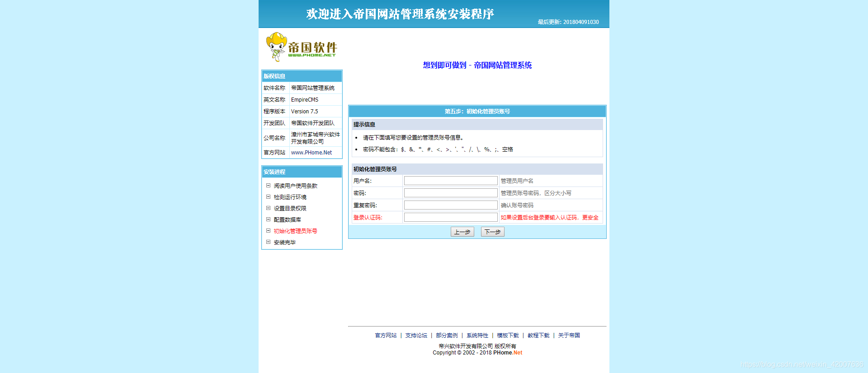Click the 管理员用户名 description text
This screenshot has height=373, width=868.
point(517,181)
